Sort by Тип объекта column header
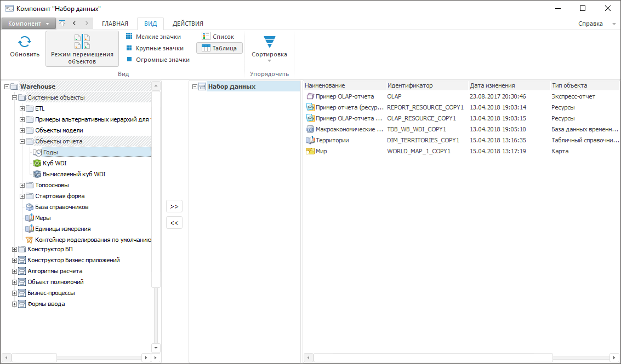This screenshot has width=621, height=364. click(x=585, y=85)
